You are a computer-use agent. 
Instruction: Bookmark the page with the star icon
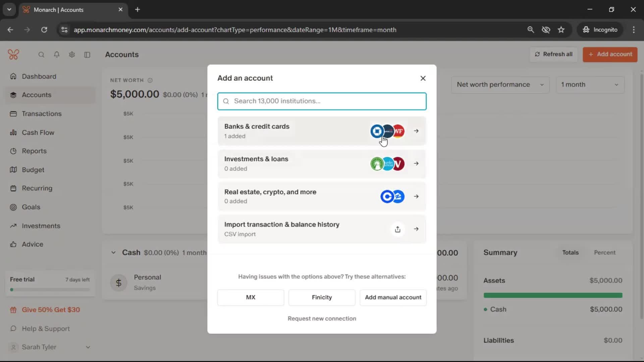click(561, 30)
